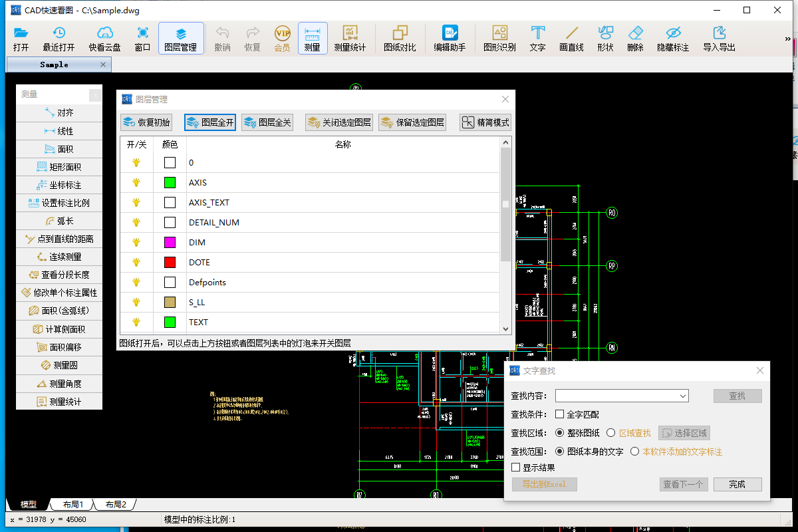Choose 坐标标注 coordinate annotation
Viewport: 798px width, 532px height.
tap(59, 185)
